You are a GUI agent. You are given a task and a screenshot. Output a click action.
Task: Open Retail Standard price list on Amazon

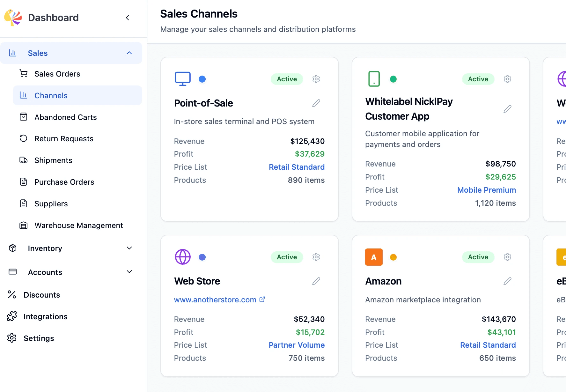pyautogui.click(x=488, y=345)
